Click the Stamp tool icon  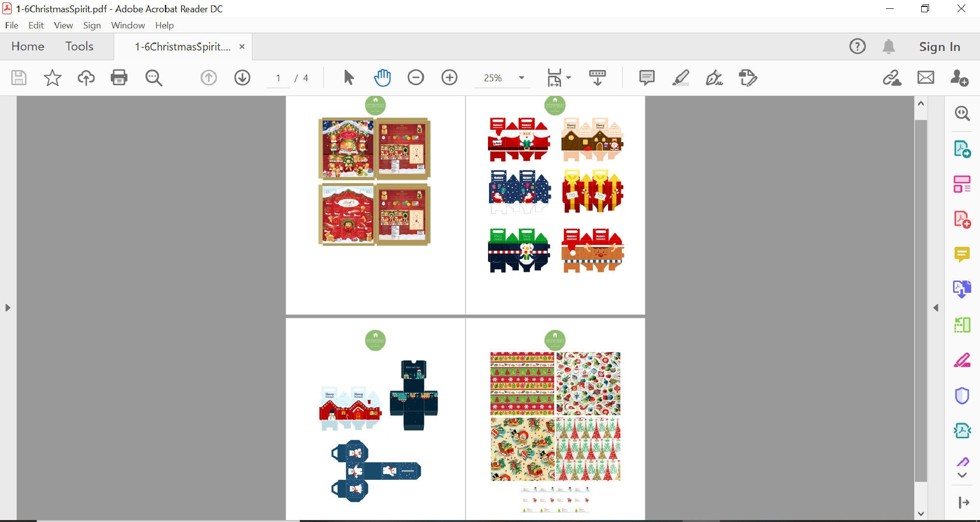(748, 77)
